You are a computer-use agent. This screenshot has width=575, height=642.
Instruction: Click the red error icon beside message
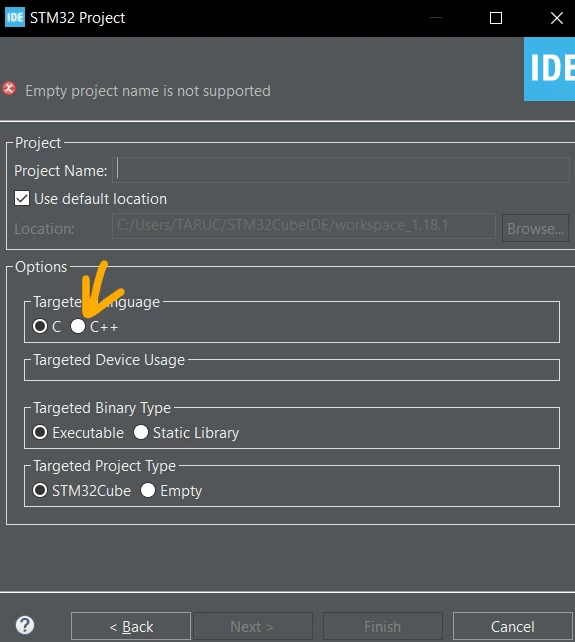pyautogui.click(x=9, y=89)
